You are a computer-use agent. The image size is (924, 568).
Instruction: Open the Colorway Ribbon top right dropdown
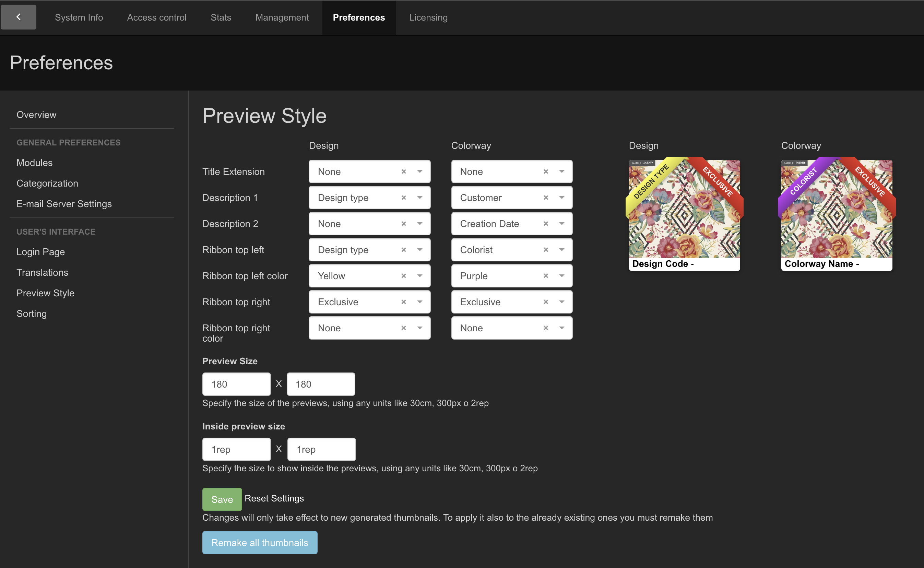(561, 301)
